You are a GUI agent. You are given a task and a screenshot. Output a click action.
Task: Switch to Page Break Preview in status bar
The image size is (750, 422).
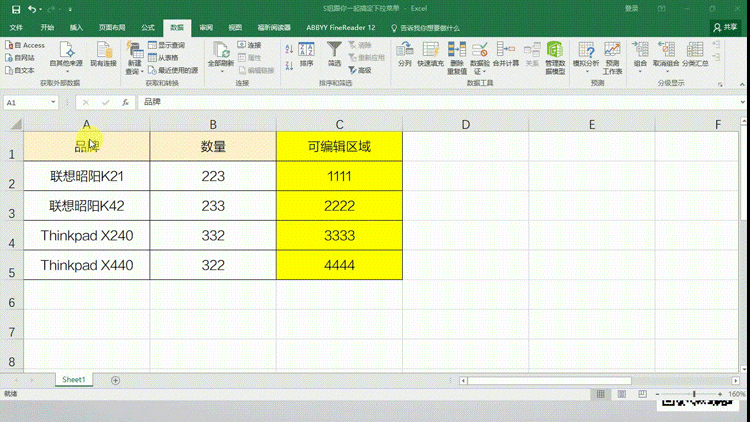point(642,394)
